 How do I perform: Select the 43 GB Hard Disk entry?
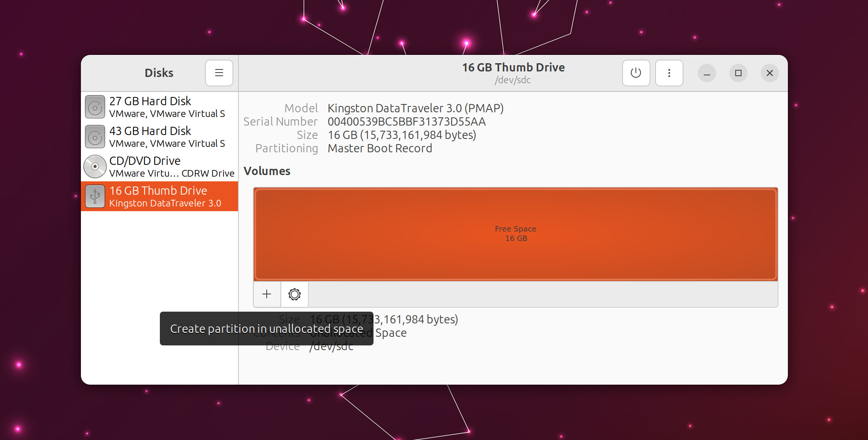159,137
